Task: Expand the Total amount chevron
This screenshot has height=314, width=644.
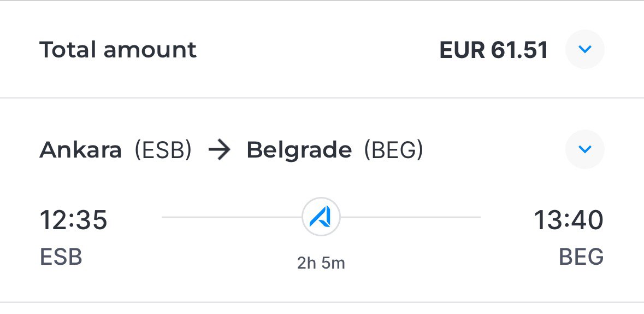Action: pyautogui.click(x=584, y=49)
